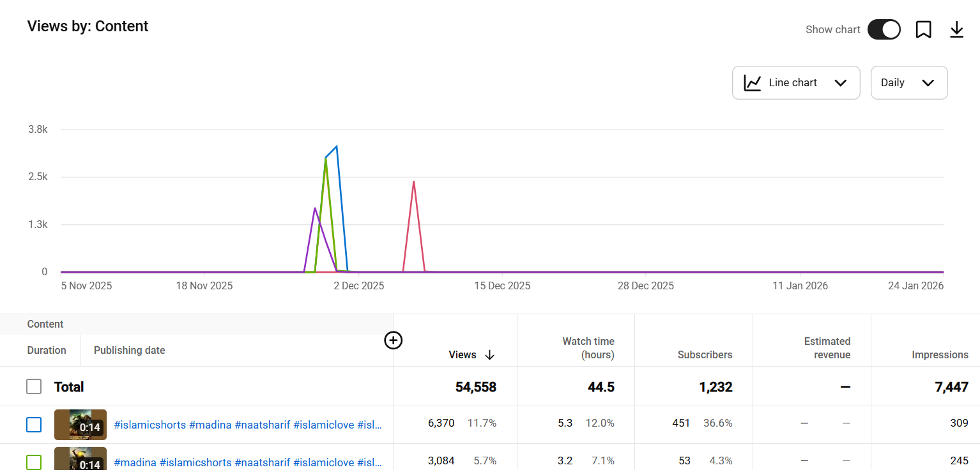Sort table by Subscribers column
980x472 pixels.
click(x=705, y=354)
